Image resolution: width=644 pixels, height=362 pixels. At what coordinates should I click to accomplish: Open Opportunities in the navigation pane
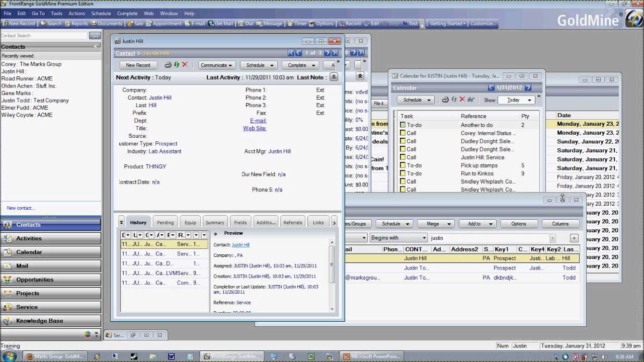pyautogui.click(x=50, y=280)
